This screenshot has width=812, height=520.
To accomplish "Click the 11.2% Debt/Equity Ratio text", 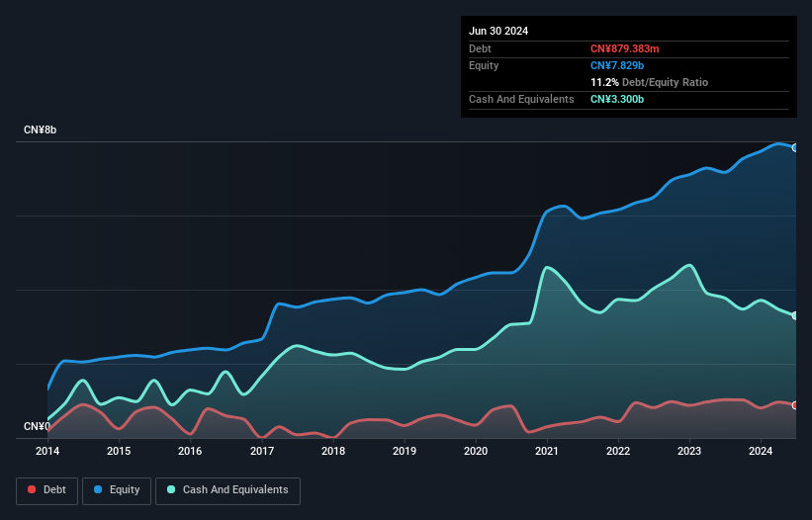I will (649, 82).
